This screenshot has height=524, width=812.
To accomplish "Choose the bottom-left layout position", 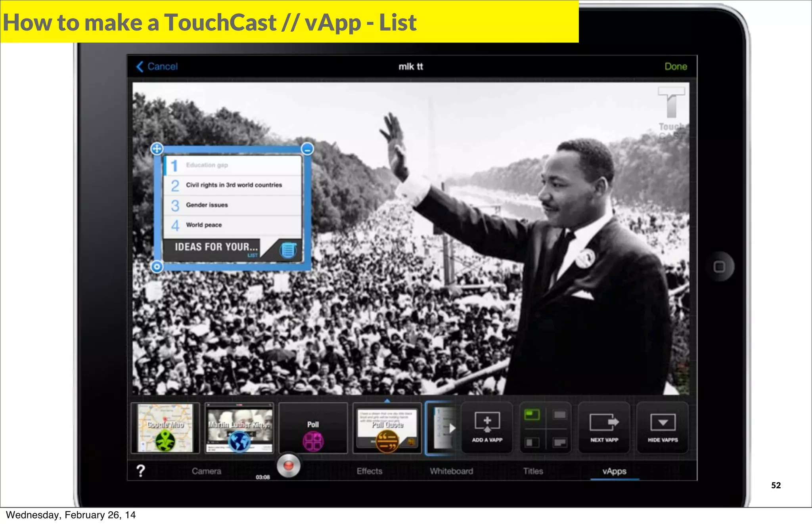I will tap(532, 442).
